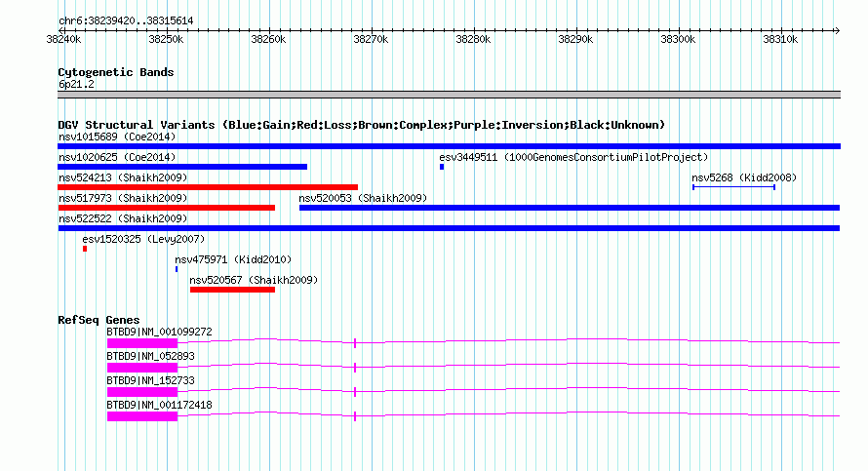Screen dimensions: 868x471
Task: Select the nsv520053 blue gain bar
Action: (570, 208)
